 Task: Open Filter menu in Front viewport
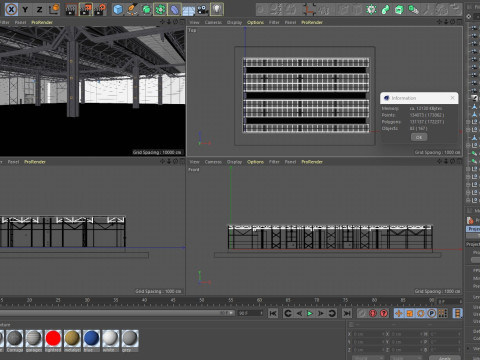tap(274, 162)
